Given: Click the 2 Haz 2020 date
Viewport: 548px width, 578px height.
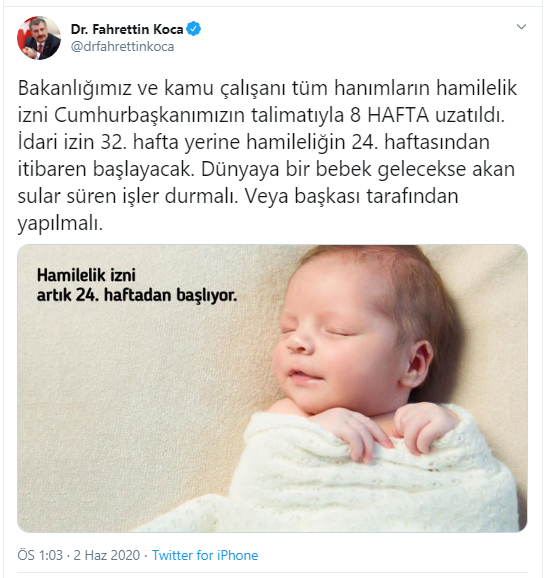Looking at the screenshot, I should [107, 555].
